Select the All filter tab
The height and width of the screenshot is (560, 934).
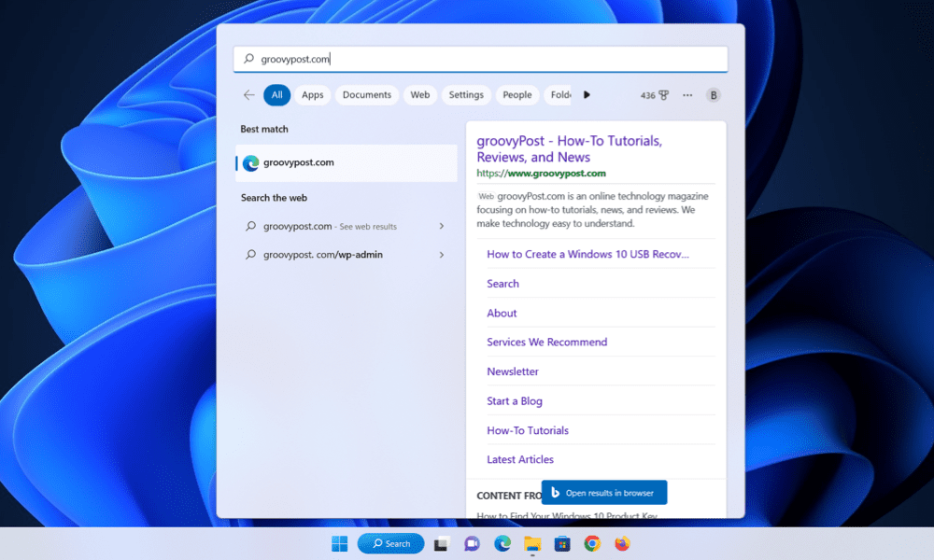[277, 94]
